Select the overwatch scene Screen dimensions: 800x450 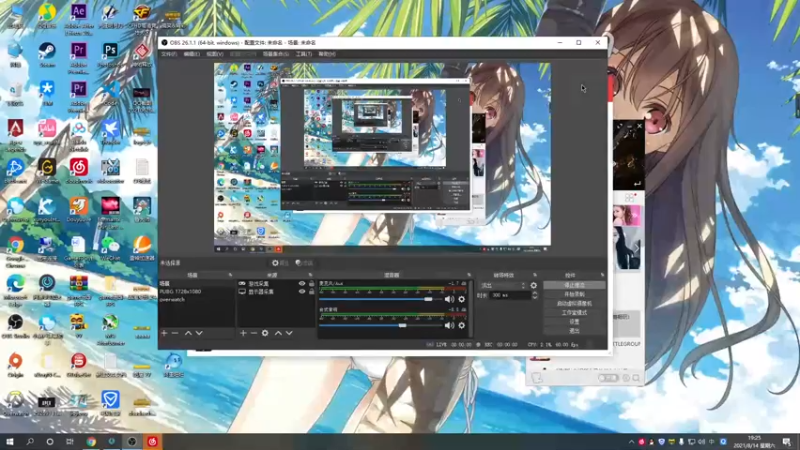[x=196, y=300]
